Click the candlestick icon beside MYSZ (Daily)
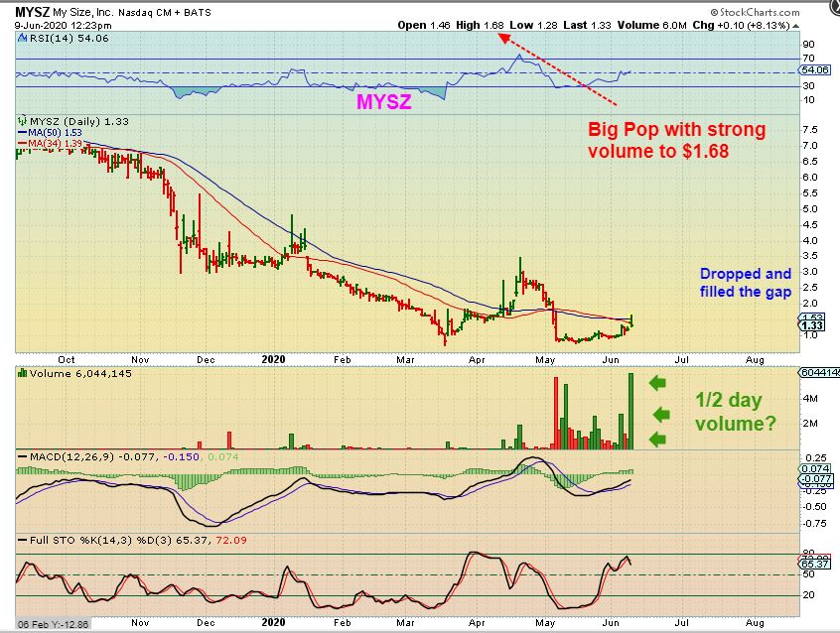Screen dimensions: 840x633 pyautogui.click(x=23, y=121)
